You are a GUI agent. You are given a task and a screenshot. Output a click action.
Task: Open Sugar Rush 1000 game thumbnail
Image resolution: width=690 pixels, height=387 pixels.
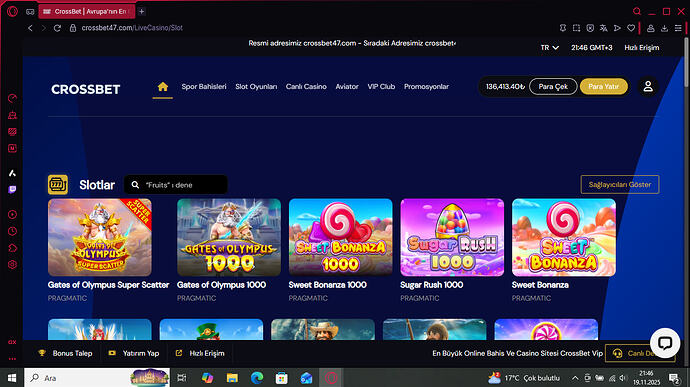452,237
